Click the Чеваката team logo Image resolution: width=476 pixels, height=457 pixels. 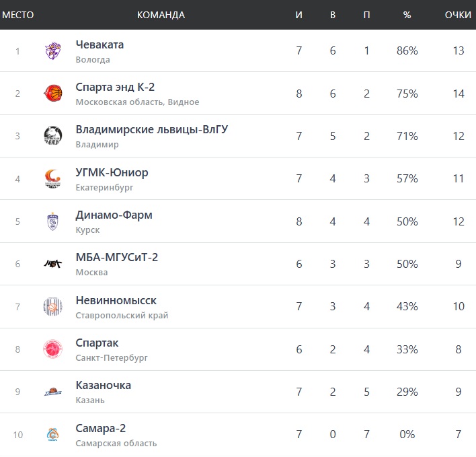53,51
